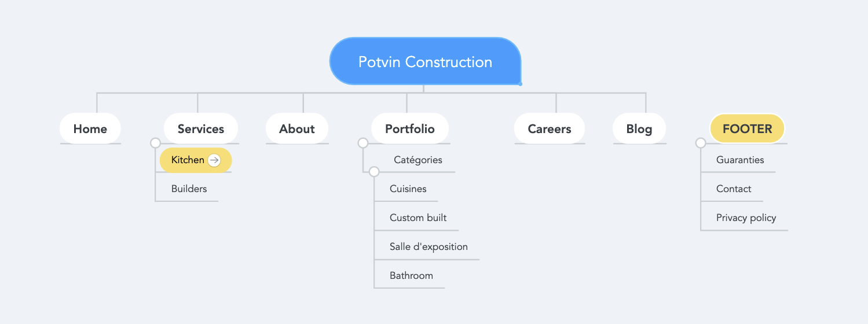Select the yellow FOOTER node
The width and height of the screenshot is (868, 324).
(x=748, y=128)
